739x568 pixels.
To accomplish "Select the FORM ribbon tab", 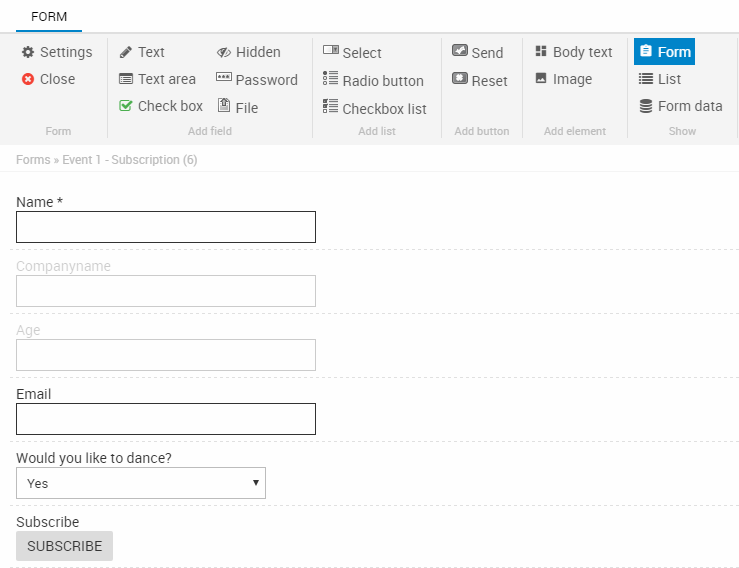I will pyautogui.click(x=49, y=17).
